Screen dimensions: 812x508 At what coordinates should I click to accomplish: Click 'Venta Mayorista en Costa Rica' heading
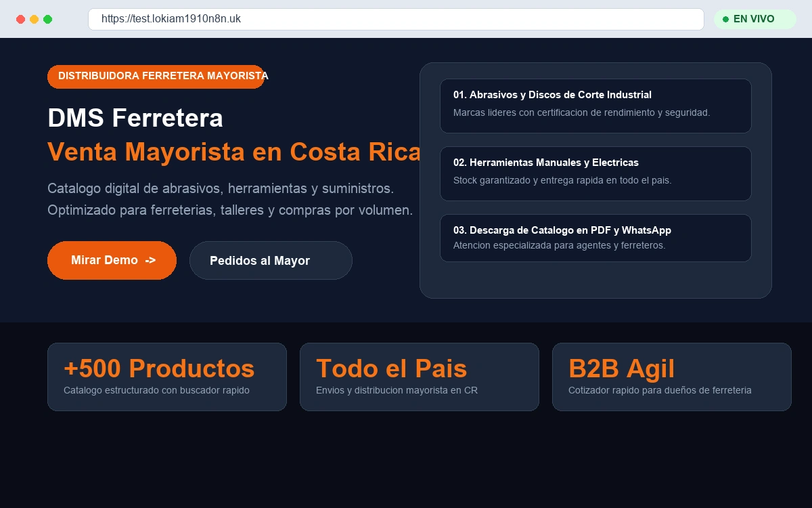point(234,152)
